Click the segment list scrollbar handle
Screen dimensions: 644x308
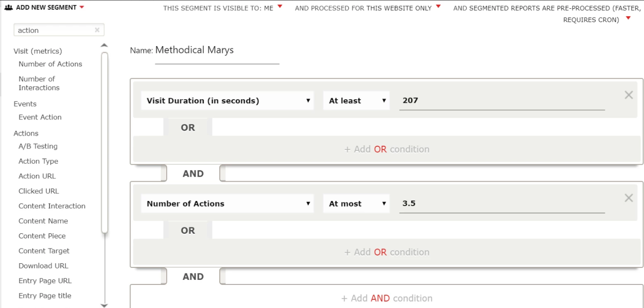[x=105, y=142]
